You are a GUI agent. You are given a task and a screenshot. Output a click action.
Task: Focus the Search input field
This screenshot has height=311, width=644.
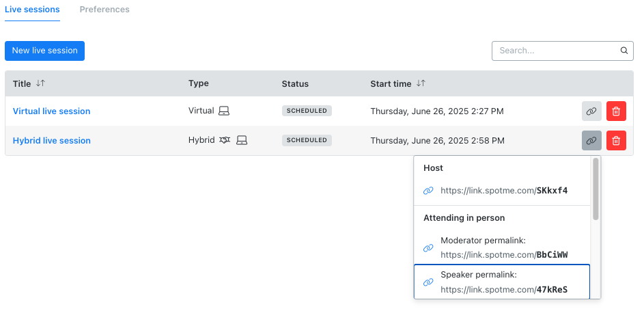563,51
